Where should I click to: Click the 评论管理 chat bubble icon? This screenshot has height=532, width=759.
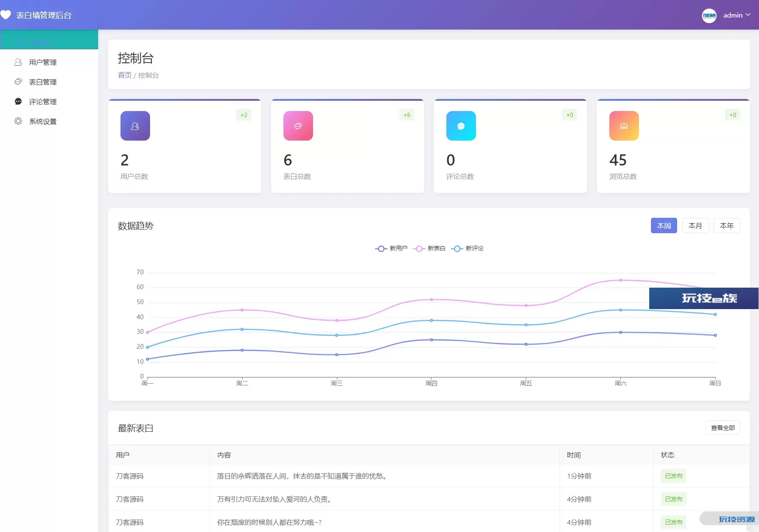[18, 102]
